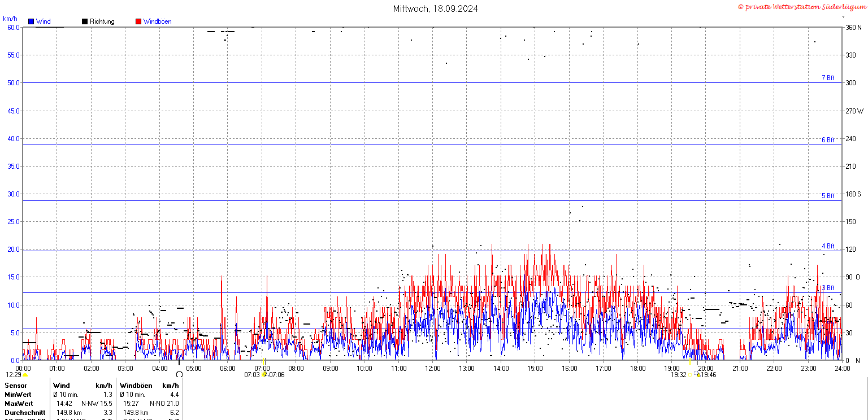The width and height of the screenshot is (868, 420).
Task: Click the 5 Bft threshold label
Action: (x=828, y=196)
